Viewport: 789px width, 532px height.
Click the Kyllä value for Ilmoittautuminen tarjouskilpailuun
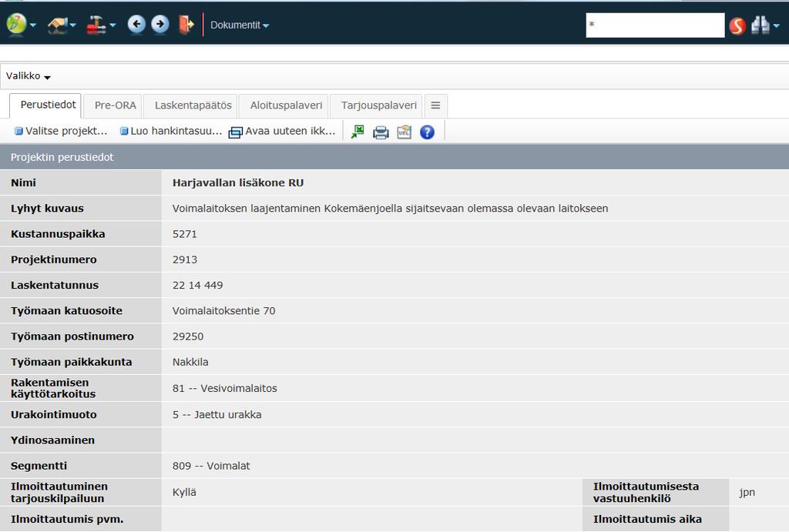click(184, 492)
